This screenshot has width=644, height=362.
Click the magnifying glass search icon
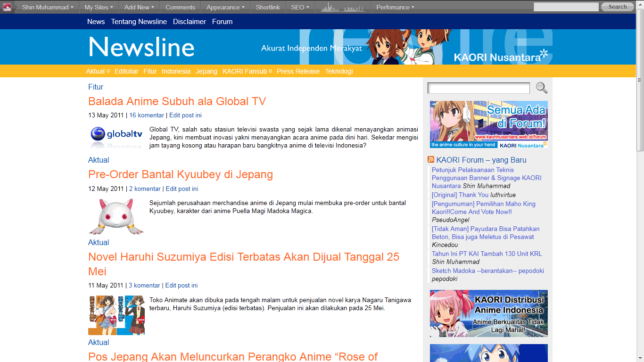point(541,88)
